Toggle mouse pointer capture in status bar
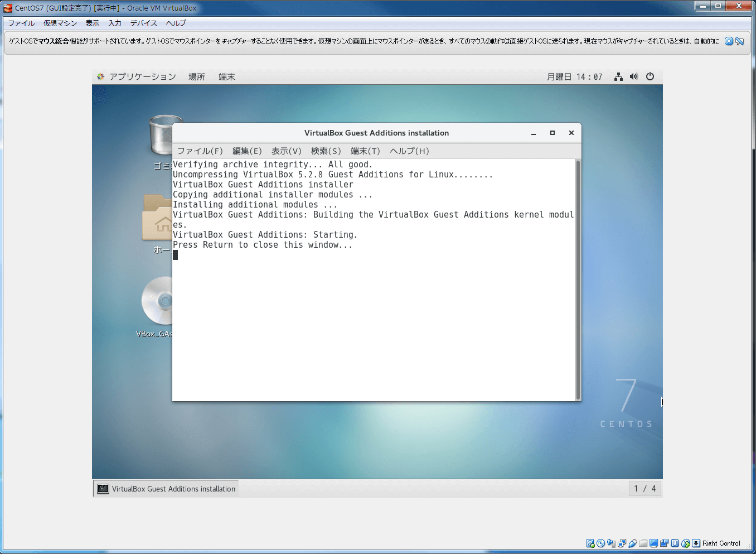This screenshot has width=756, height=554. click(686, 543)
